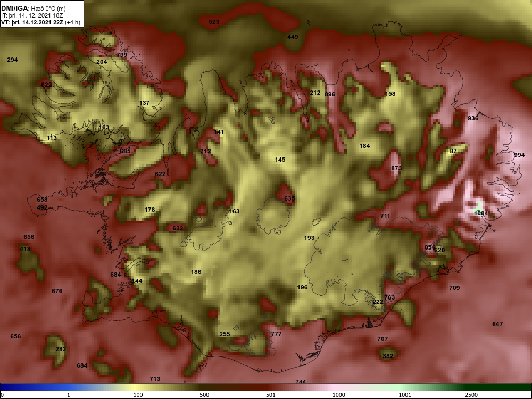Click the map value '799'
This screenshot has height=399, width=532.
coord(122,55)
